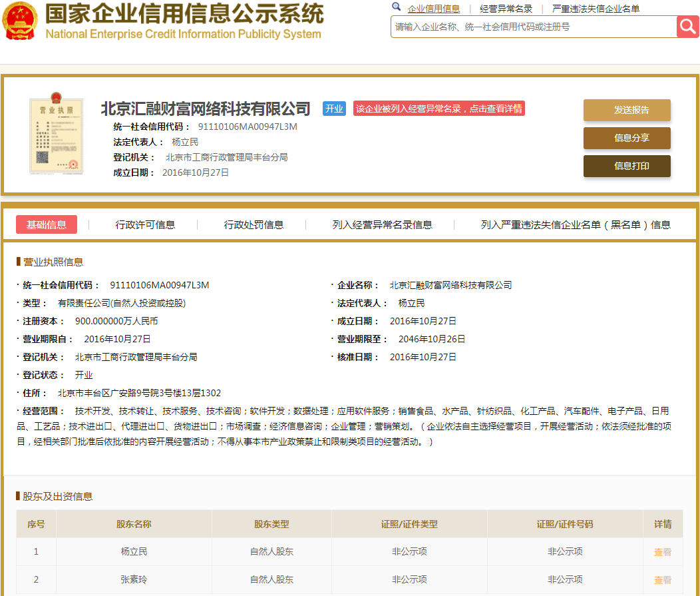
Task: Type in the enterprise name search field
Action: 532,27
